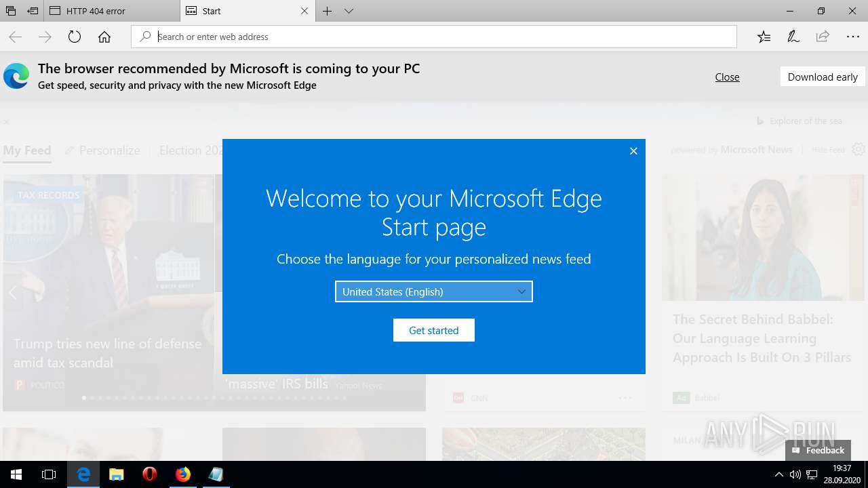Click the POLITICO source label

click(x=47, y=385)
